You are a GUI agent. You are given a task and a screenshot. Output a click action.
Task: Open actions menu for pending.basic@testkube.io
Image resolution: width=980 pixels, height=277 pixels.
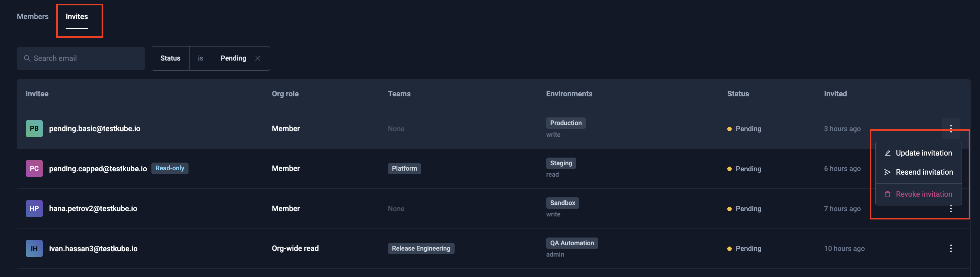(951, 128)
